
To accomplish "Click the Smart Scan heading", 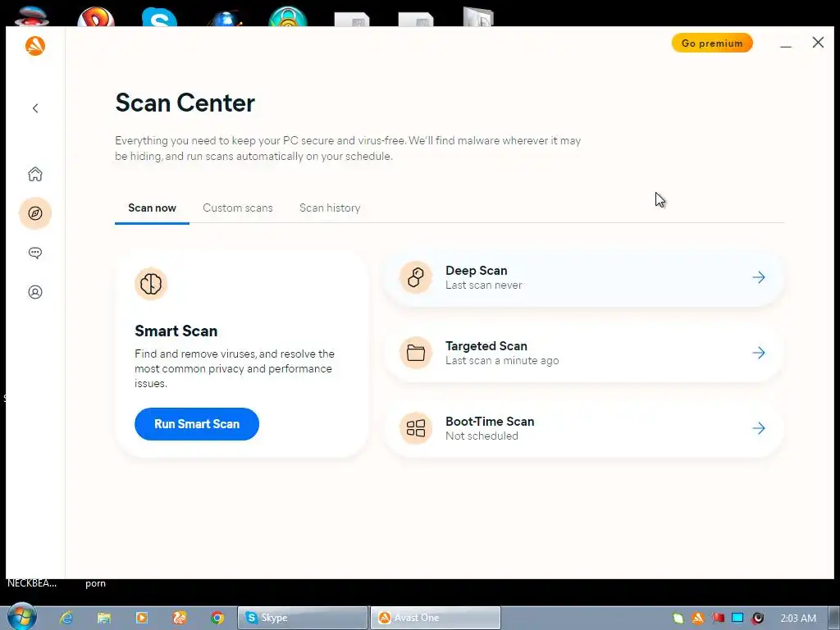I will 176,331.
